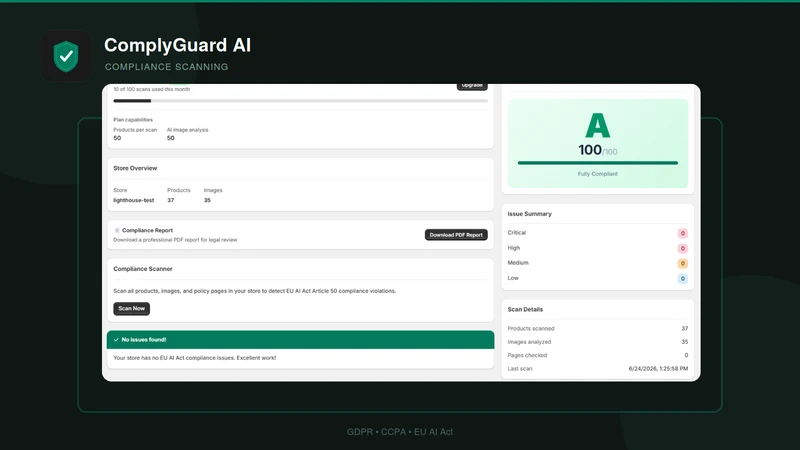
Task: Click the AI image analysis label
Action: pyautogui.click(x=188, y=130)
